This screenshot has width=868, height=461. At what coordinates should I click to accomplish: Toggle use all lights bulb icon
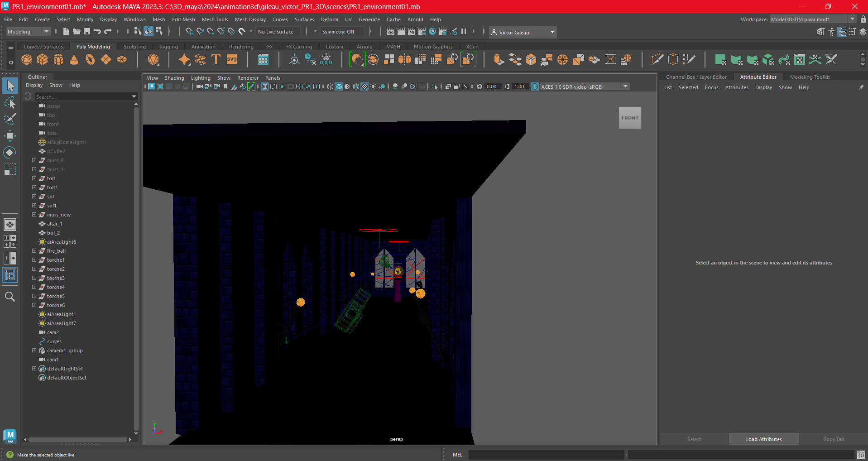pyautogui.click(x=373, y=86)
